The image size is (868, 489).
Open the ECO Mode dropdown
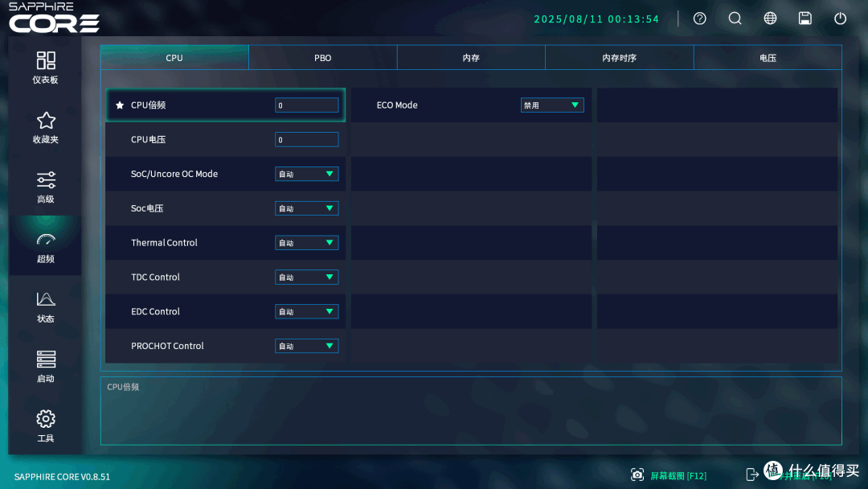(552, 105)
